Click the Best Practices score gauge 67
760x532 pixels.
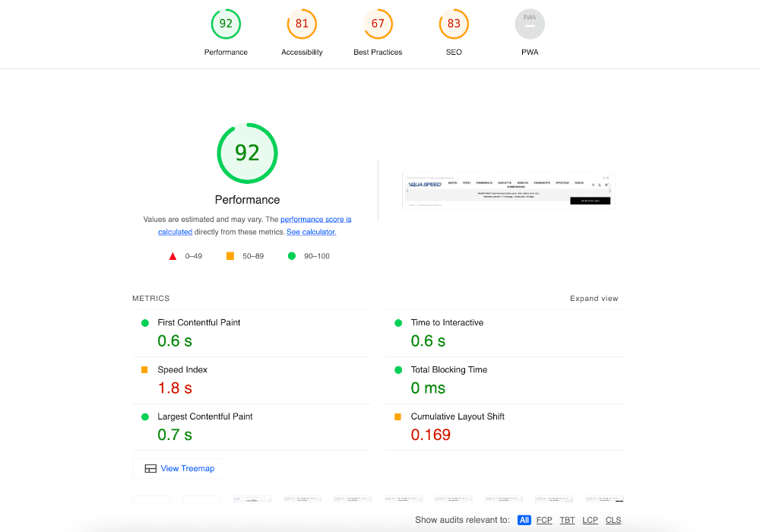[x=378, y=24]
